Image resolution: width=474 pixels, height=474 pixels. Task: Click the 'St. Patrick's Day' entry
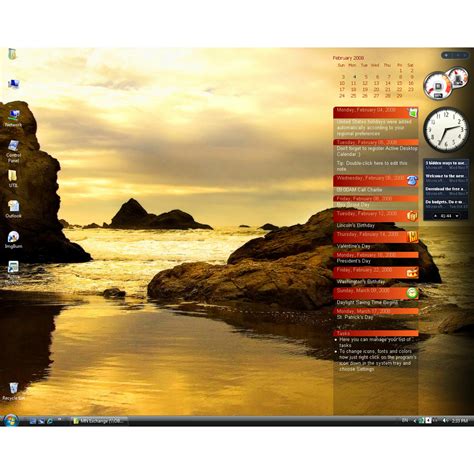(355, 317)
